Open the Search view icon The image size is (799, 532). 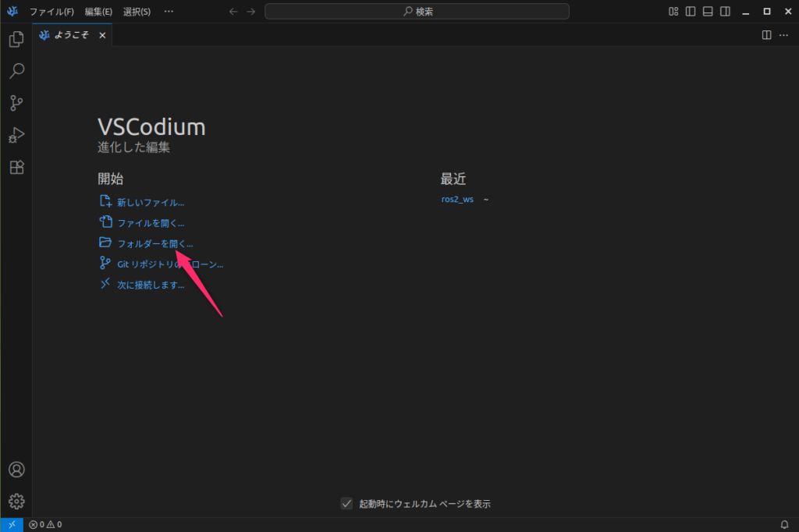[x=16, y=71]
